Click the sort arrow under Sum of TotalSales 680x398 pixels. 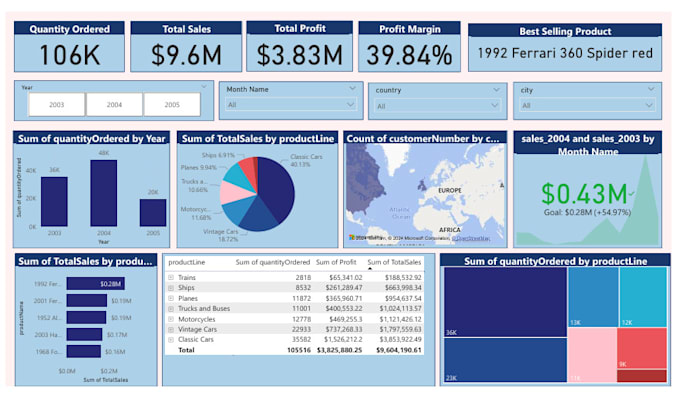[370, 269]
